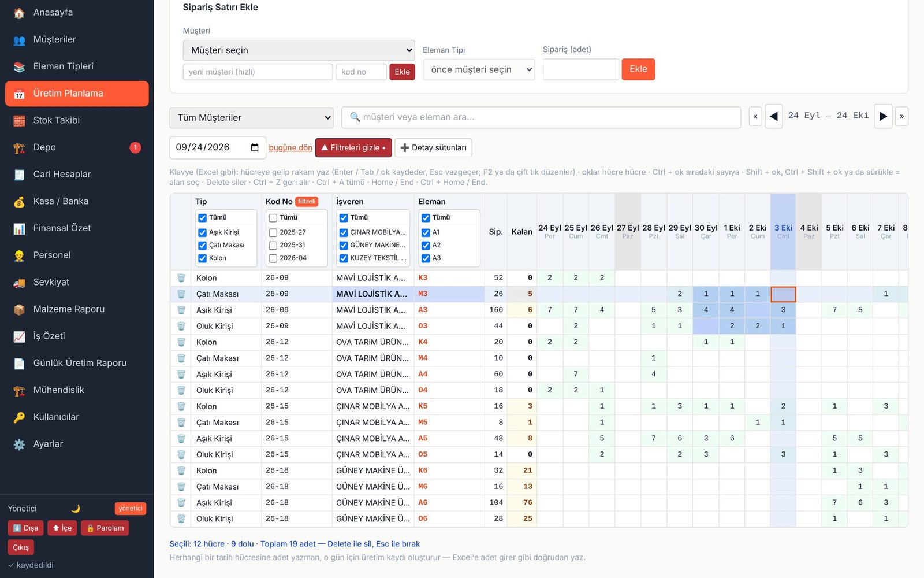Open Müşteriler in the sidebar
This screenshot has height=578, width=924.
(x=77, y=39)
